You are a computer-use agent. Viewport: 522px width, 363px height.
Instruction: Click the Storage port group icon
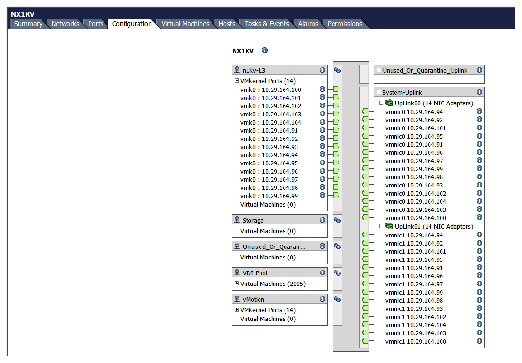tap(237, 220)
